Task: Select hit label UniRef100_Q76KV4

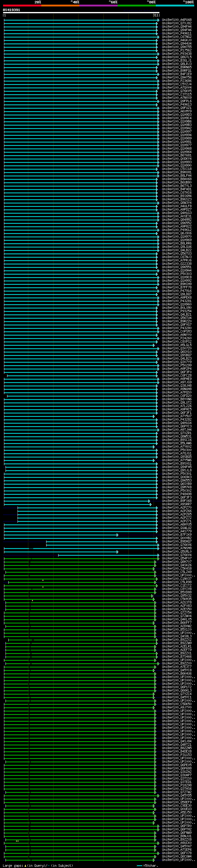Action: point(177,555)
